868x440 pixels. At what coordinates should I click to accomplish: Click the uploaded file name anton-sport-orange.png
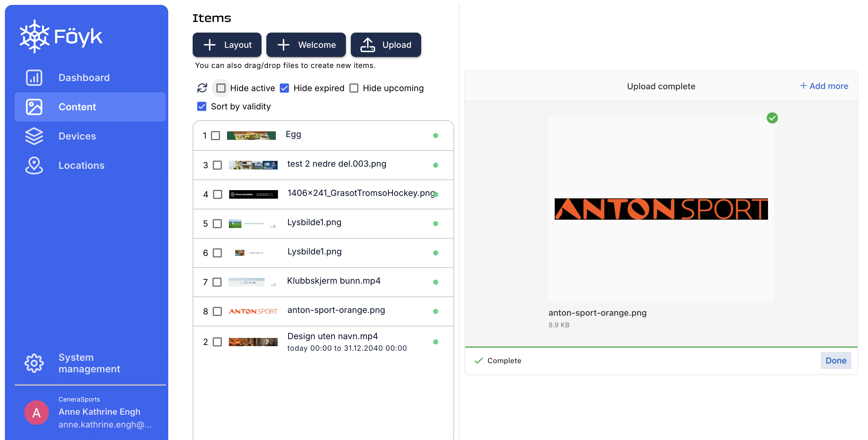597,313
